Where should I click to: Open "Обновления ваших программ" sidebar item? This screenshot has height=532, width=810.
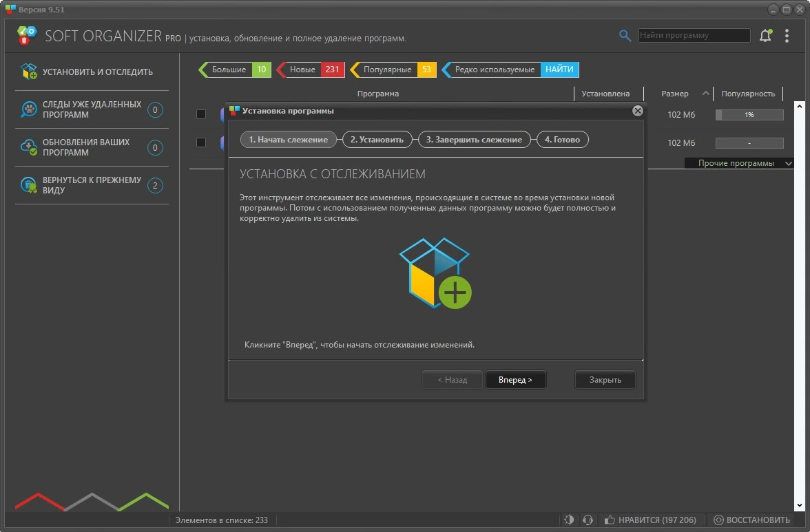[x=92, y=147]
